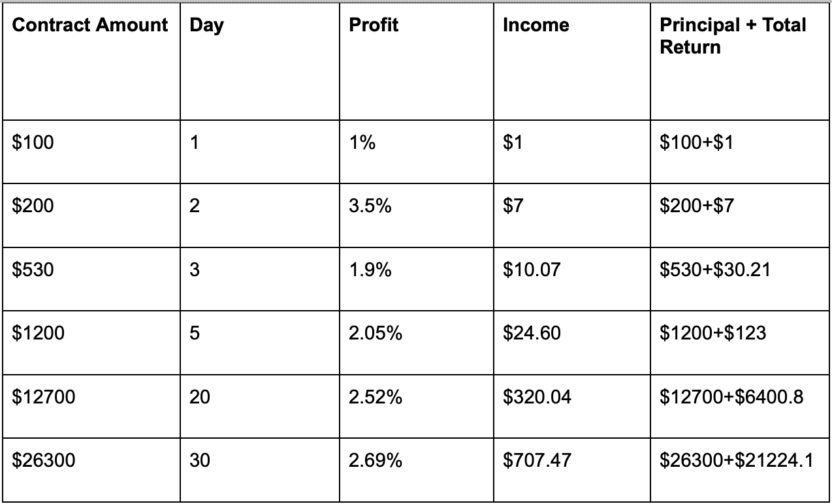
Task: Click the $707.47 income cell
Action: pos(571,469)
